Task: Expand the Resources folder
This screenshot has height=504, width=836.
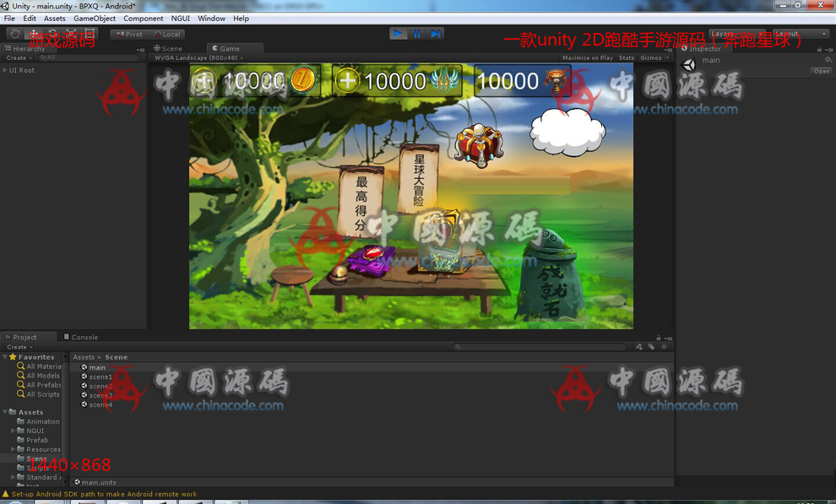Action: (x=13, y=449)
